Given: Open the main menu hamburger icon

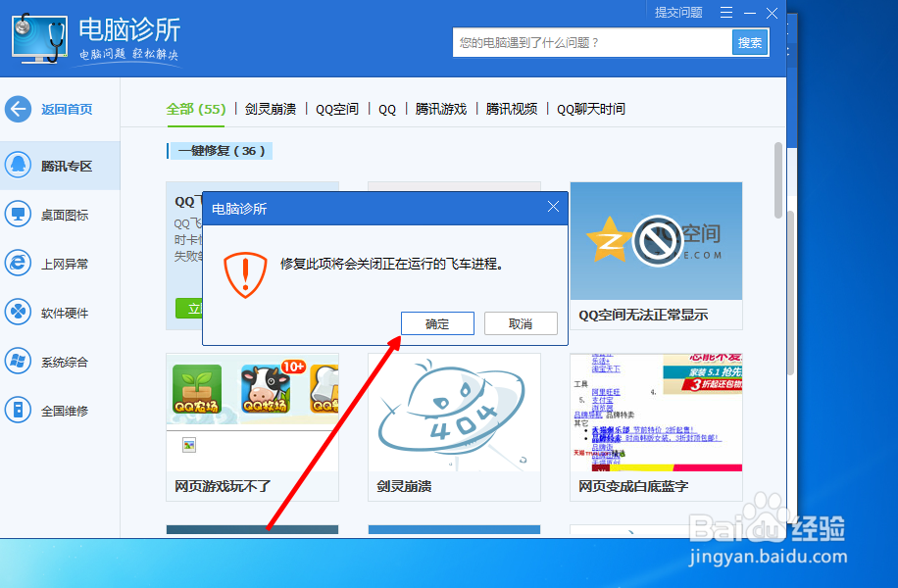Looking at the screenshot, I should tap(726, 13).
